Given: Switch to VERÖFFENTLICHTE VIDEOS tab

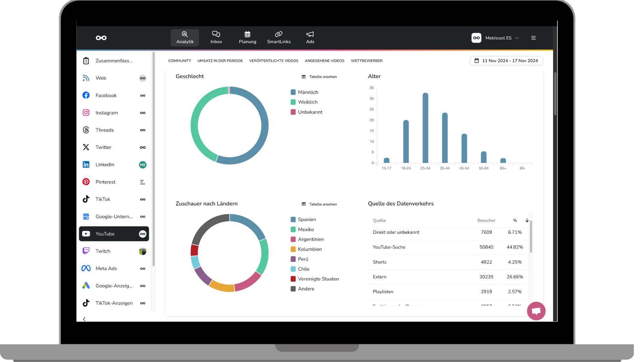Looking at the screenshot, I should (x=273, y=61).
